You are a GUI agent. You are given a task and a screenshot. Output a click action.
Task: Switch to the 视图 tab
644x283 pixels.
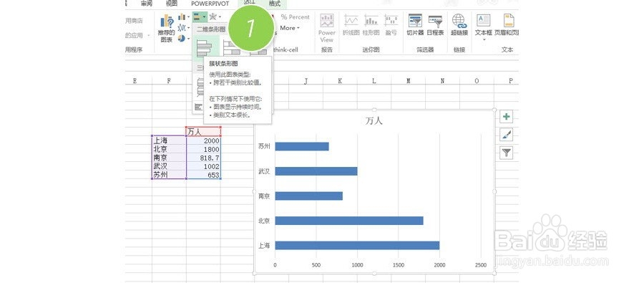172,4
